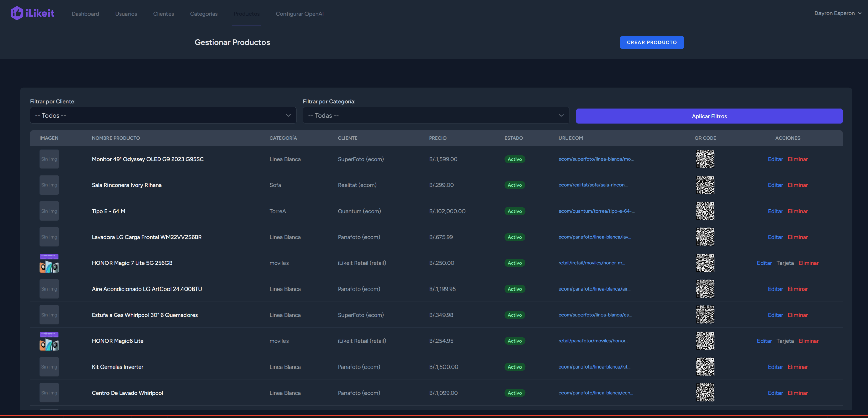The height and width of the screenshot is (418, 868).
Task: Click Sin img placeholder for Kit Gemelas Inverter
Action: [x=49, y=367]
